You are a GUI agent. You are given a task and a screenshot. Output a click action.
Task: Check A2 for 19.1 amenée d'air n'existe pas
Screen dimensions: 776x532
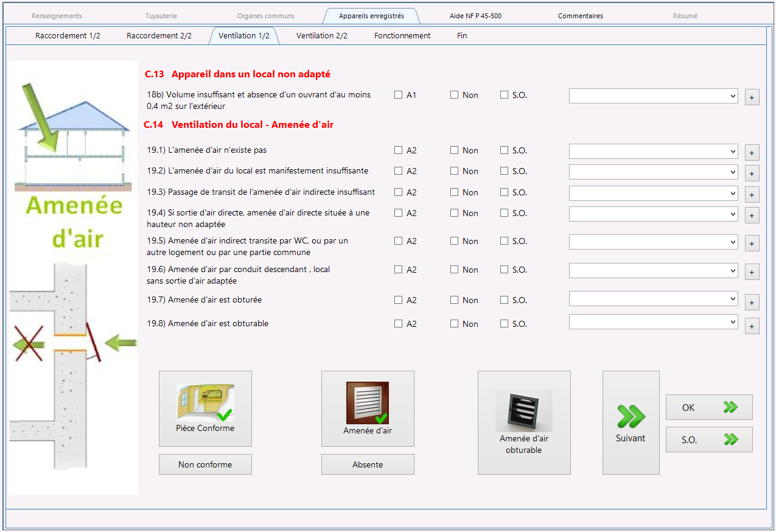(x=399, y=150)
